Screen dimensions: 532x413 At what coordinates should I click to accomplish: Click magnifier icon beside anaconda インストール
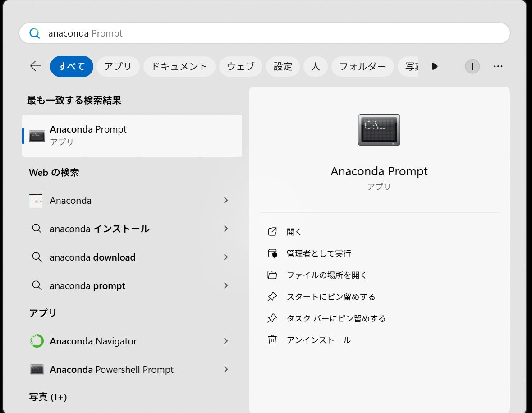(x=37, y=229)
